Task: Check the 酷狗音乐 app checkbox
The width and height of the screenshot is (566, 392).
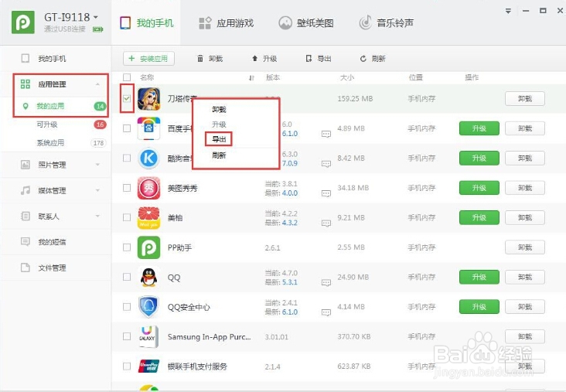Action: tap(127, 158)
